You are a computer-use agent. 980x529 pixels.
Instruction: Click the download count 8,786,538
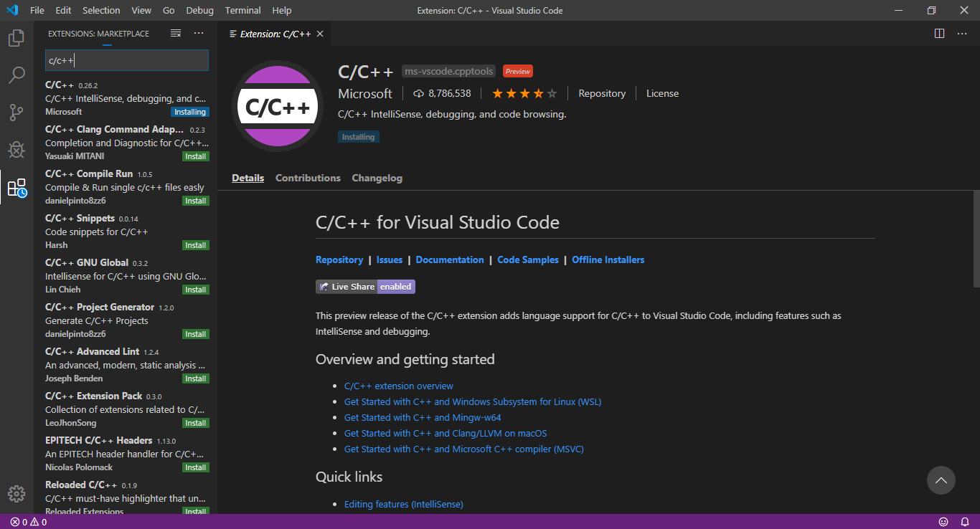coord(443,93)
